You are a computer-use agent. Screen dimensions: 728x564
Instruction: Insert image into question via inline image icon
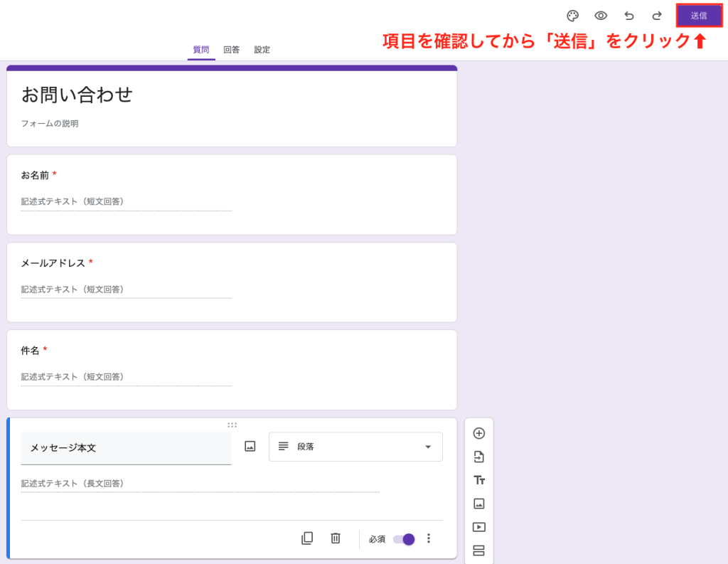click(x=250, y=446)
